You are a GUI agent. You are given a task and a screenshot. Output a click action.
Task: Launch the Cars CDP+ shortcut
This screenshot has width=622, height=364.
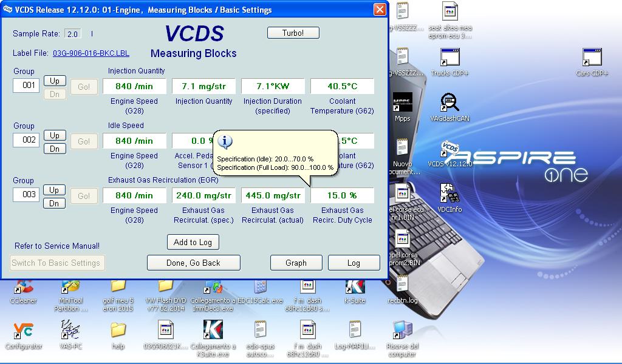592,58
